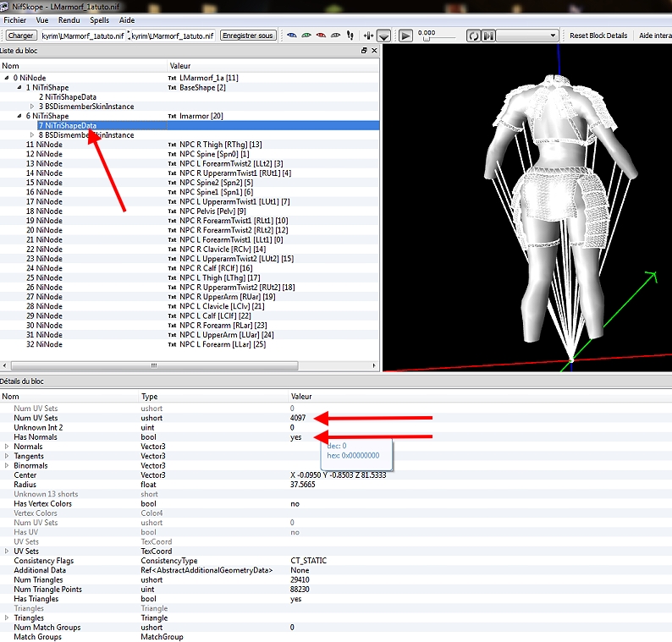Collapse the 1 NiTriShape tree row
This screenshot has height=642, width=672.
pyautogui.click(x=19, y=87)
